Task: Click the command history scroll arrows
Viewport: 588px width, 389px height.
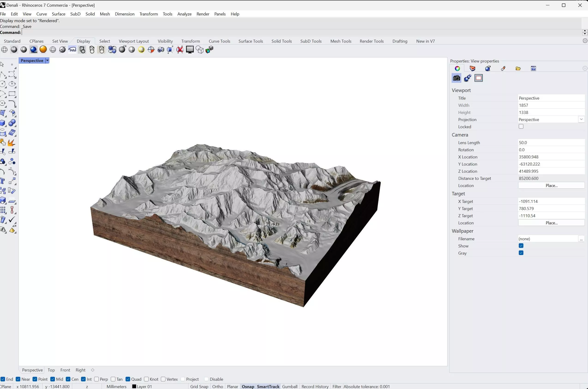Action: click(x=585, y=32)
